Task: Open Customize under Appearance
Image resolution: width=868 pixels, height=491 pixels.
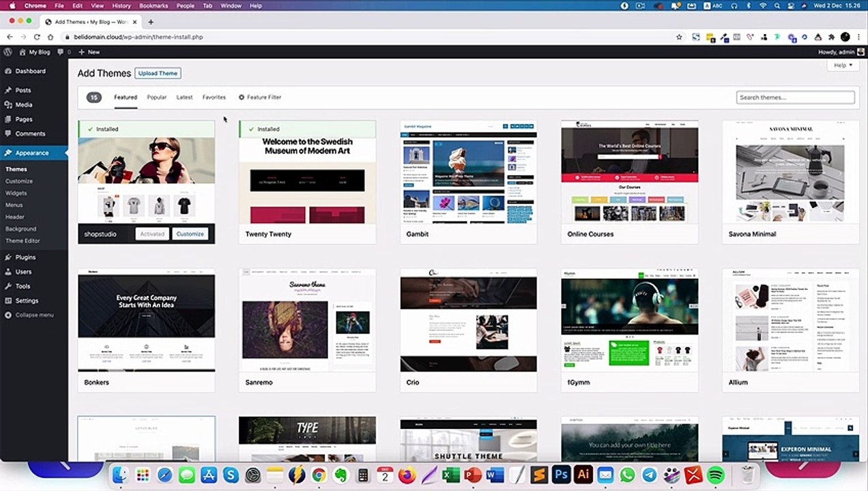Action: pyautogui.click(x=19, y=181)
